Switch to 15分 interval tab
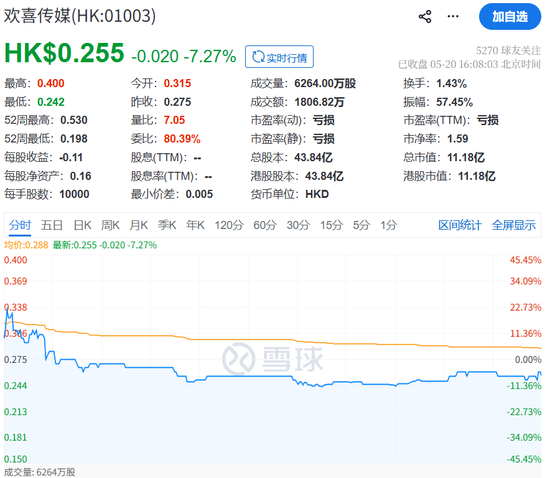Viewport: 550px width, 478px height. click(x=331, y=225)
